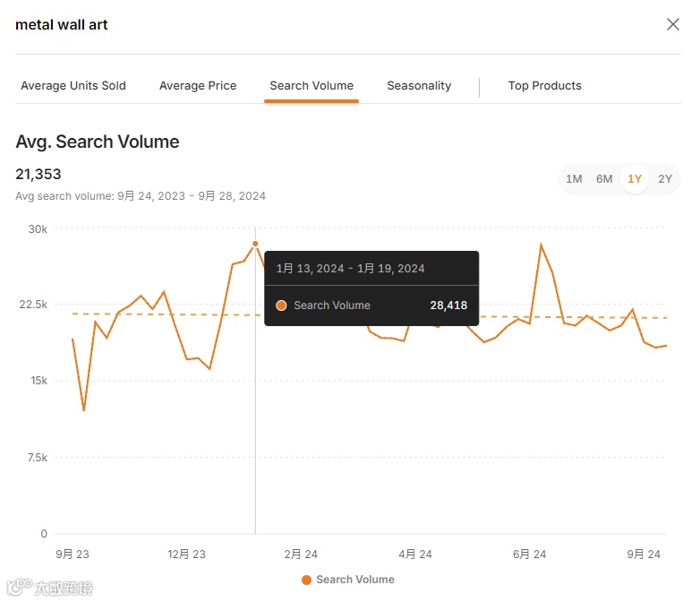Select the 1Y time range
The width and height of the screenshot is (700, 602).
click(x=635, y=179)
